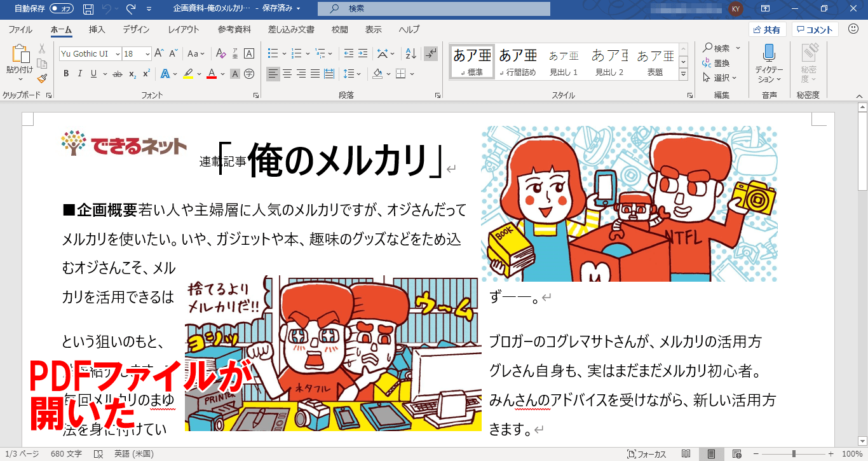Apply yellow text highlight color

point(188,74)
